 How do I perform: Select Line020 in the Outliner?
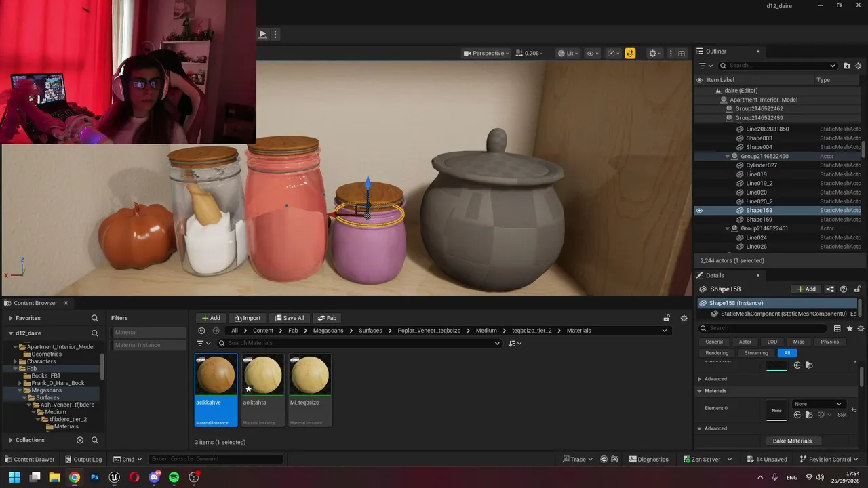pyautogui.click(x=756, y=192)
